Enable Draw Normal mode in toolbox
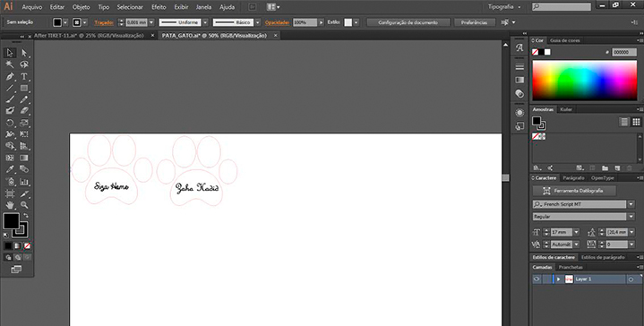This screenshot has width=644, height=326. pos(8,257)
